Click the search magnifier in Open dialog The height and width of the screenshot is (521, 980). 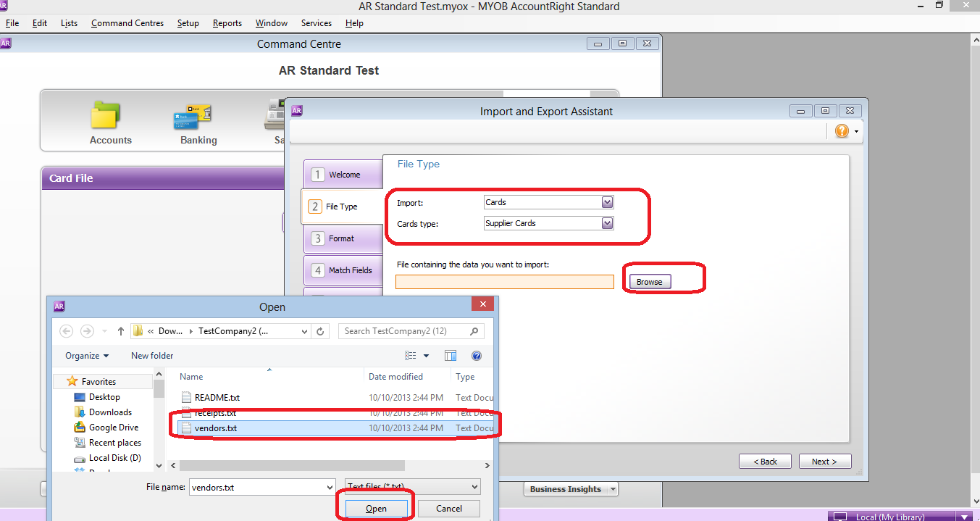(474, 331)
